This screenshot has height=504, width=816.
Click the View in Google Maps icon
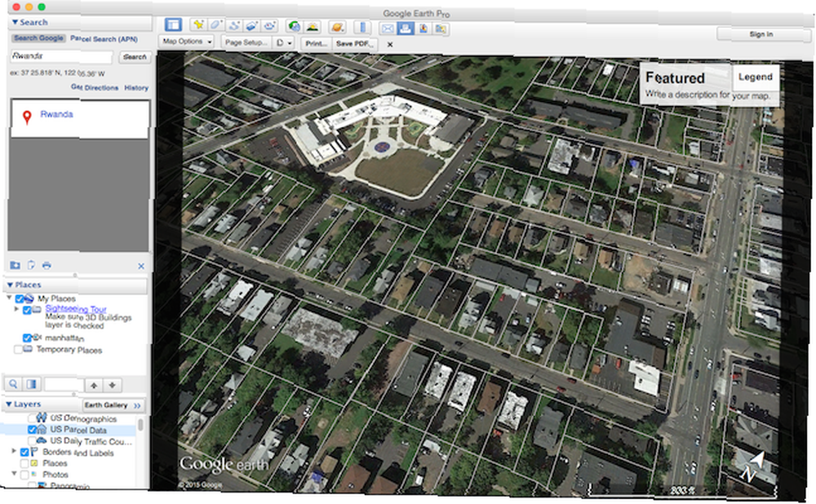coord(441,29)
